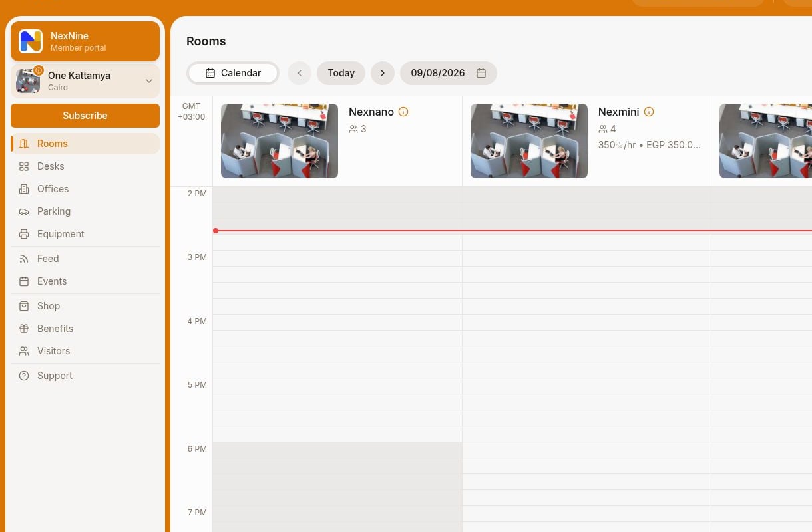Open the Equipment section

(85, 234)
